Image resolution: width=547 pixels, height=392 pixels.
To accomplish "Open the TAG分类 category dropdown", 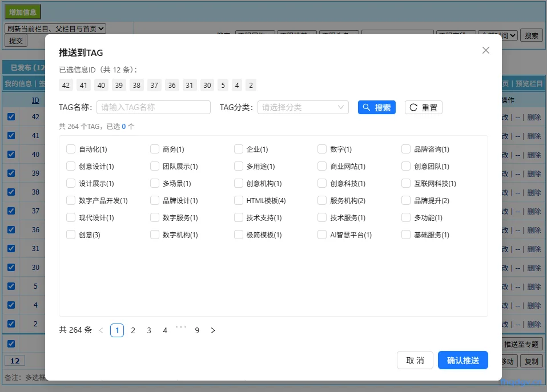I will pos(303,107).
